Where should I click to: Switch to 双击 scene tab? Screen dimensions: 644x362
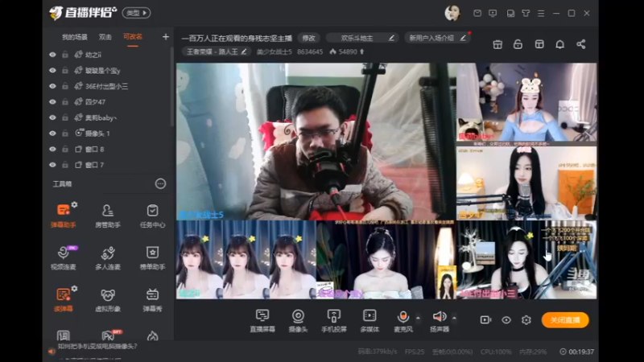(x=105, y=37)
